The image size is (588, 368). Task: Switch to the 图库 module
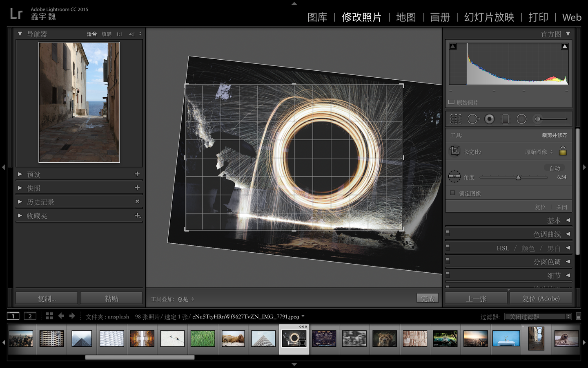[x=318, y=17]
